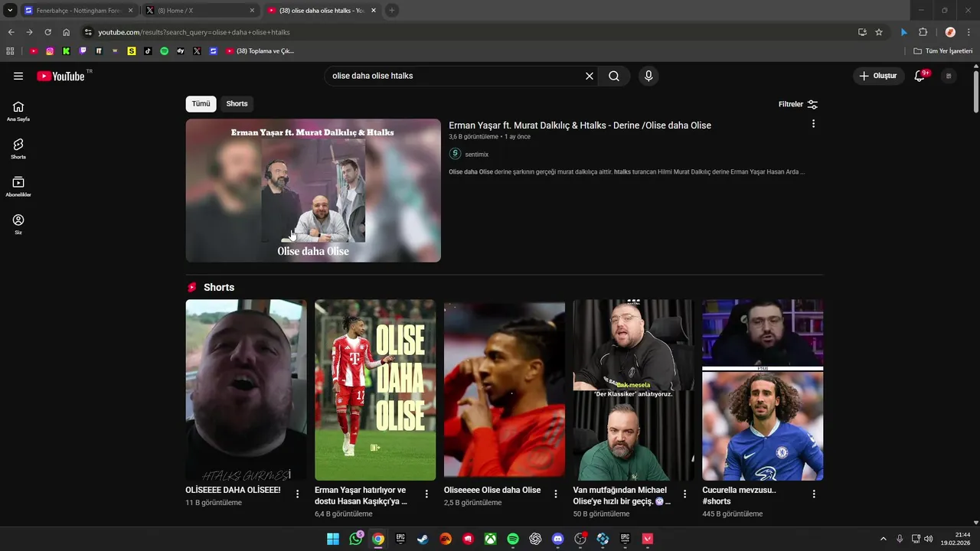Click the sentimix channel avatar

click(455, 154)
